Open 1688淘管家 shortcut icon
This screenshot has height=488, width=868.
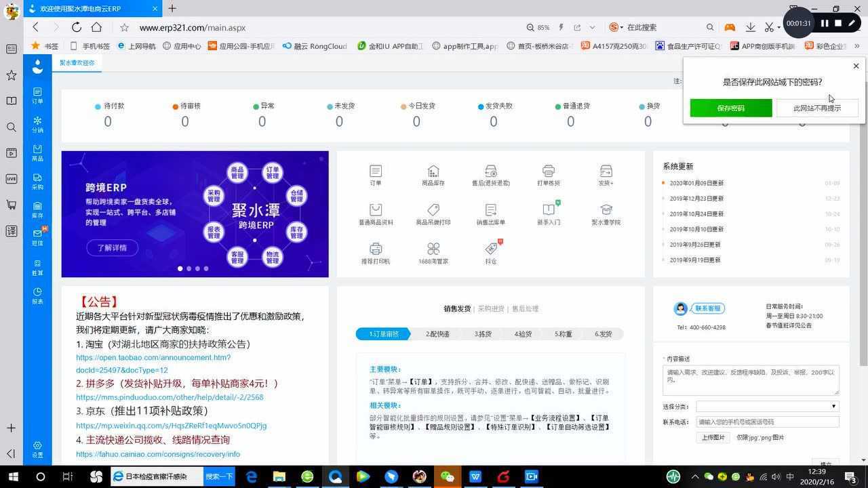tap(433, 253)
